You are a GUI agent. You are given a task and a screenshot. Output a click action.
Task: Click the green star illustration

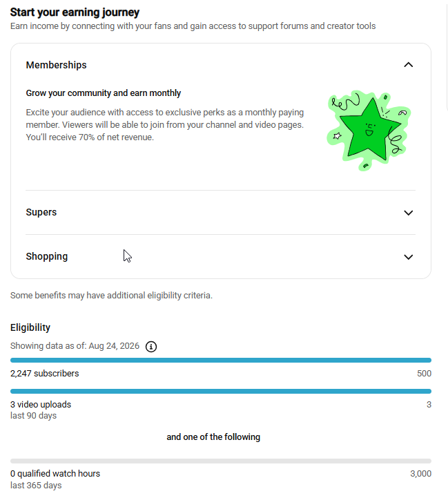click(369, 131)
